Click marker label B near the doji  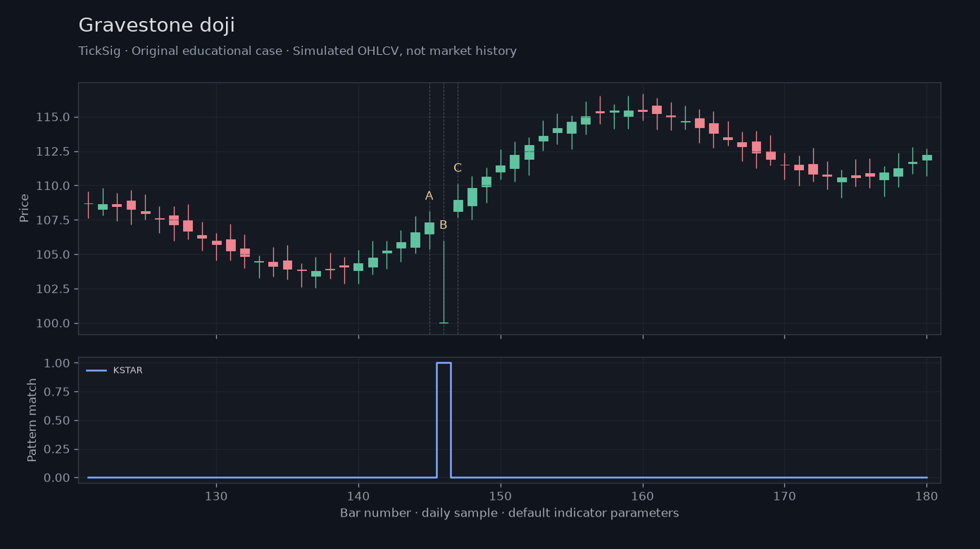(443, 225)
